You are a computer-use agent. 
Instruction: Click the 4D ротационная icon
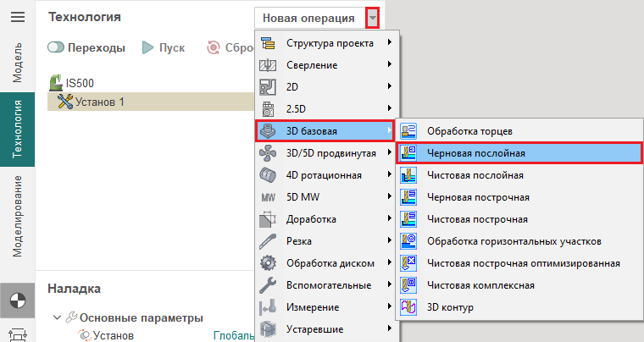[269, 175]
